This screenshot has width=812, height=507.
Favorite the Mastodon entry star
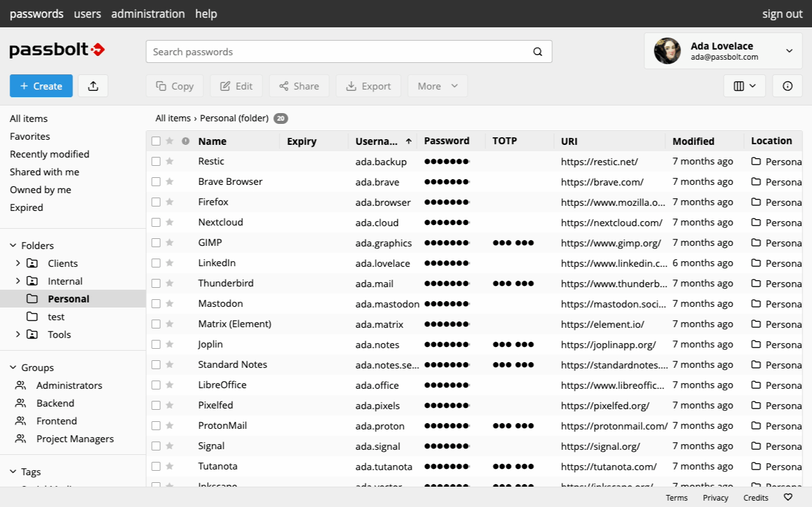[x=170, y=304]
